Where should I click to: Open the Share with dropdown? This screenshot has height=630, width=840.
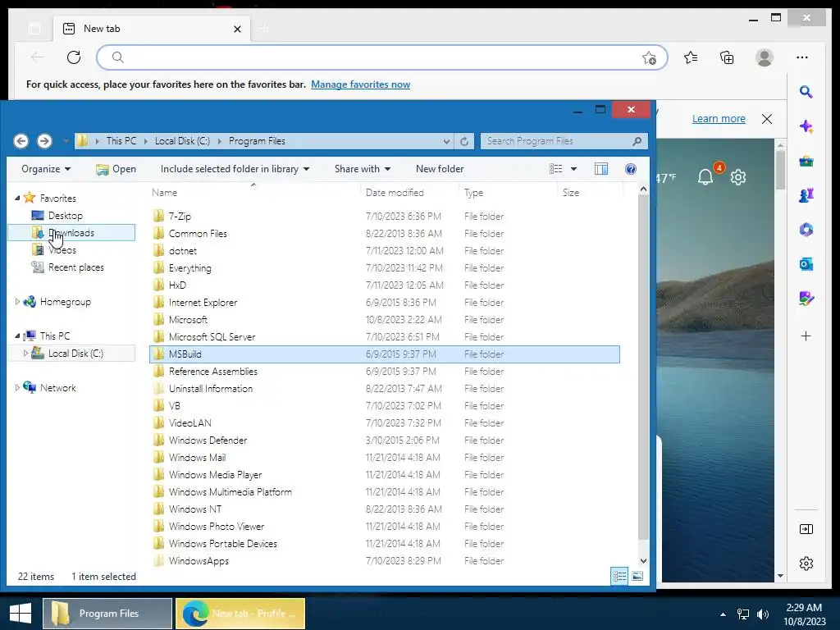[362, 169]
